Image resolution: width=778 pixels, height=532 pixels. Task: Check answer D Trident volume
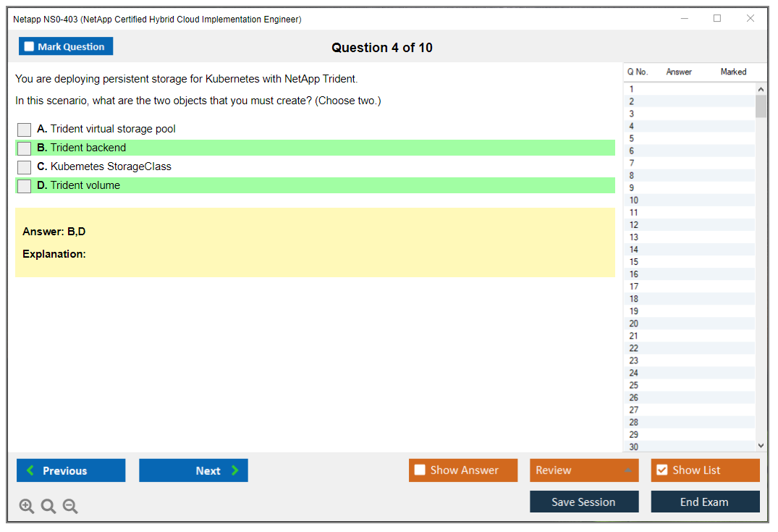click(25, 186)
